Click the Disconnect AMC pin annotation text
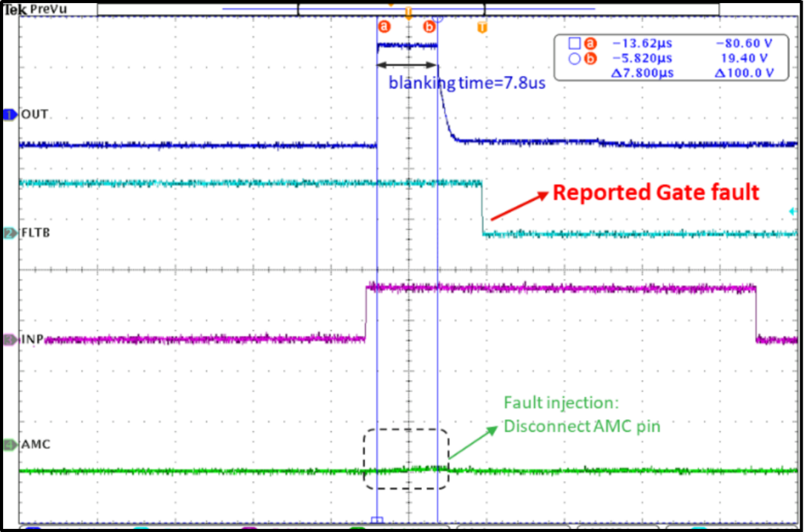Screen dimensions: 804x532 click(x=582, y=426)
